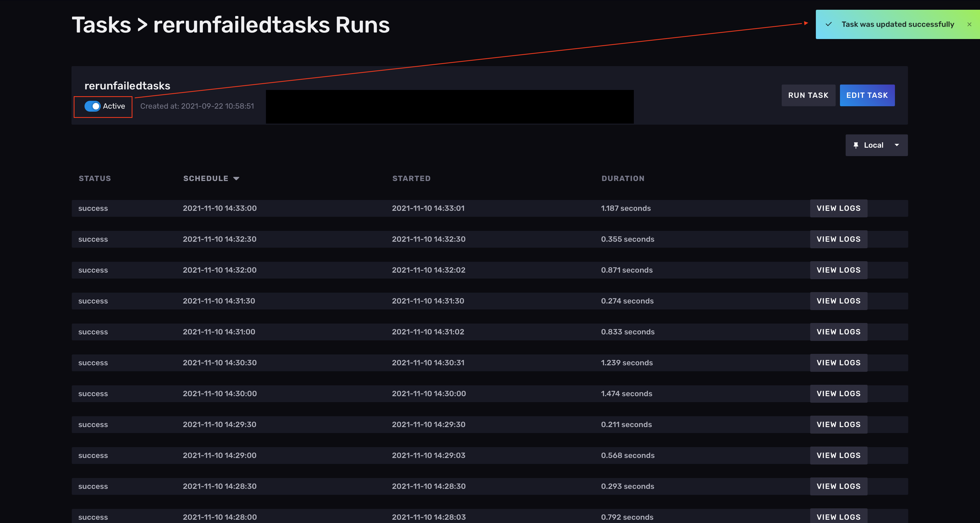980x523 pixels.
Task: Click the started time 14:31:02
Action: click(x=428, y=331)
